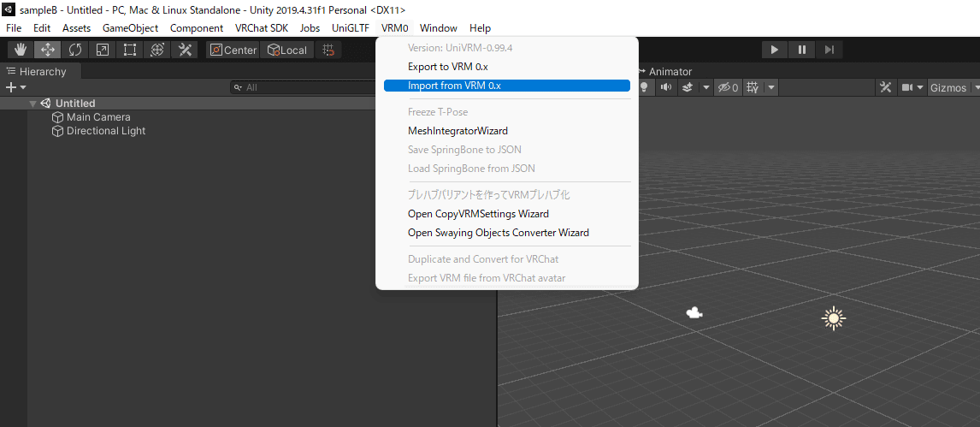Screen dimensions: 980x427
Task: Select the Scale tool
Action: pos(103,50)
